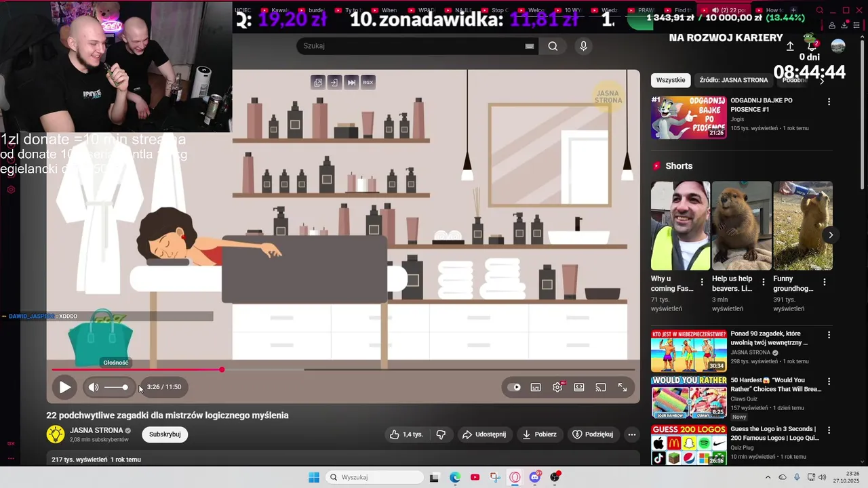
Task: Open the Windows Start menu
Action: tap(313, 477)
